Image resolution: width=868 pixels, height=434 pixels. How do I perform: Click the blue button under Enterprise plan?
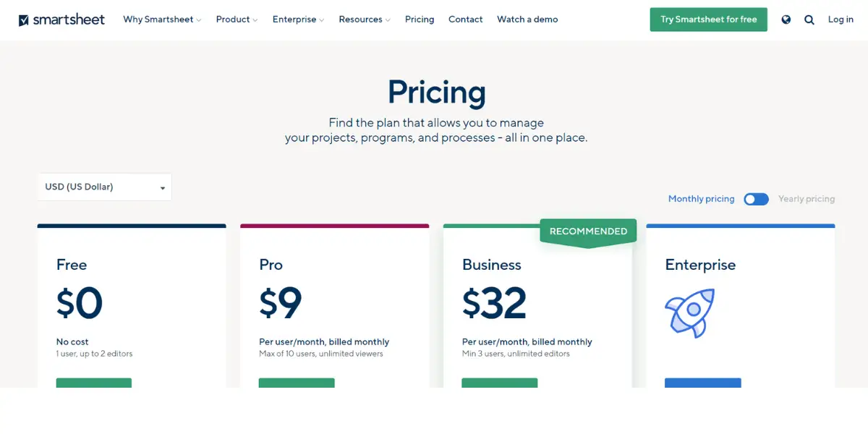703,383
